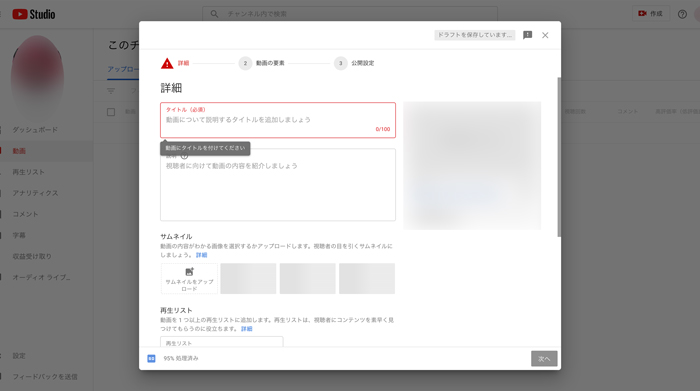The height and width of the screenshot is (391, 700).
Task: Click the コメント column header
Action: click(x=627, y=111)
